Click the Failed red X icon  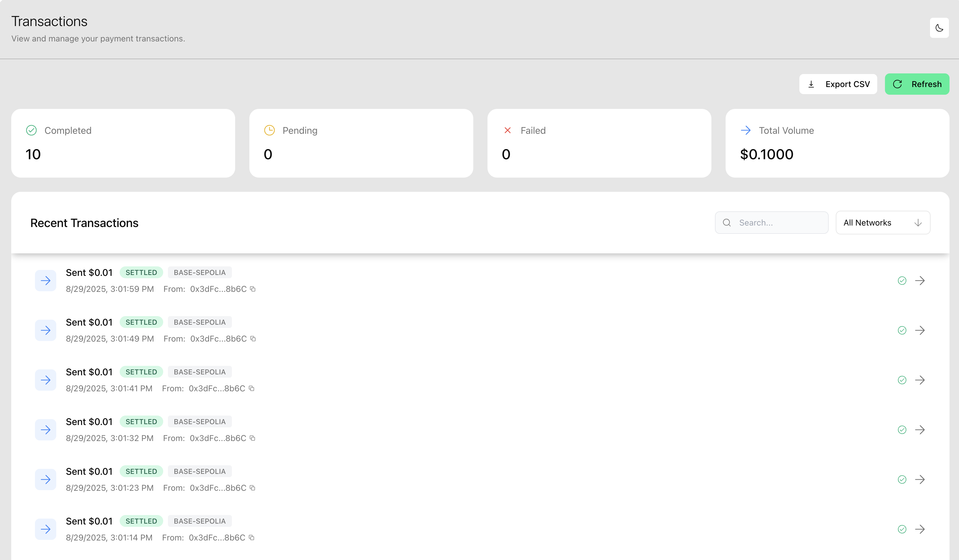507,130
